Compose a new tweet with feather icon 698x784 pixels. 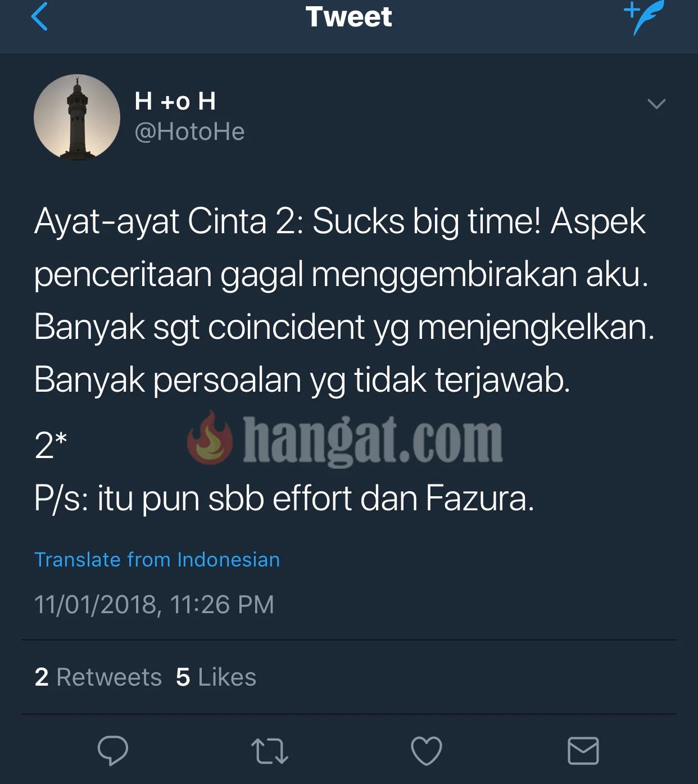pyautogui.click(x=645, y=17)
